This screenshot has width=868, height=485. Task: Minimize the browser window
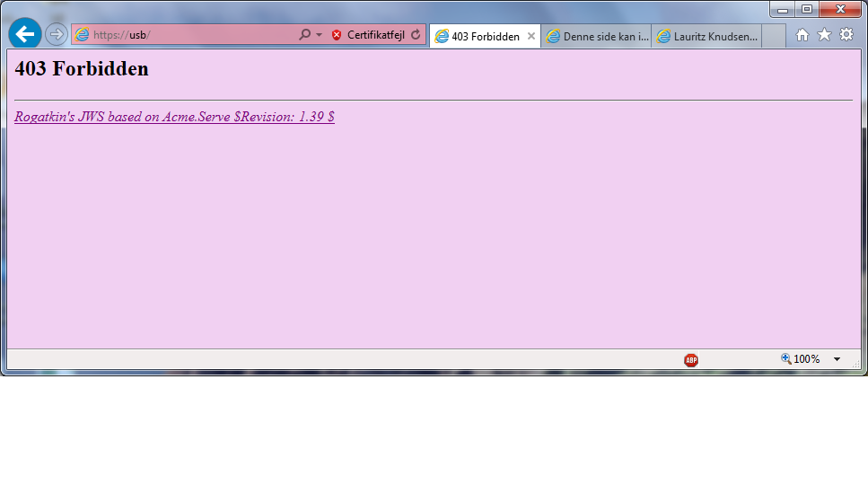782,9
